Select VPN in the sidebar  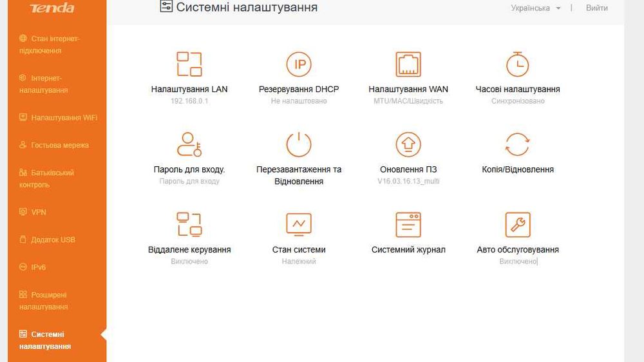coord(39,212)
